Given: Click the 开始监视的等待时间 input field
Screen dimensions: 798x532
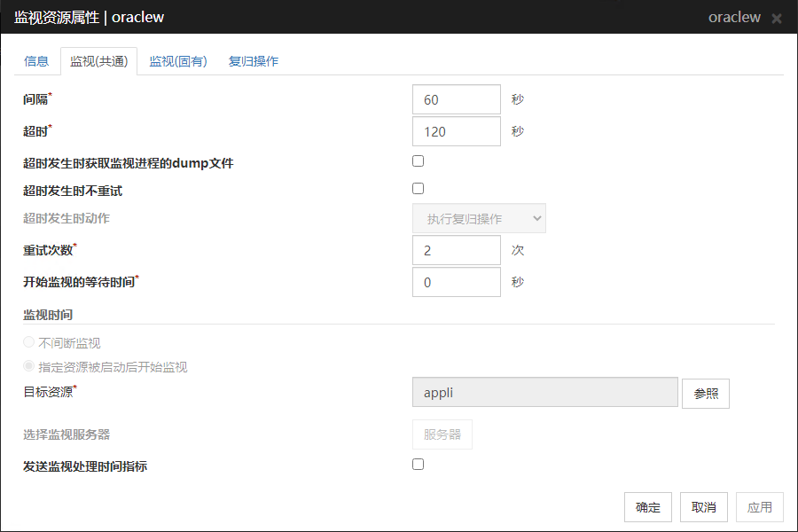Looking at the screenshot, I should click(457, 282).
